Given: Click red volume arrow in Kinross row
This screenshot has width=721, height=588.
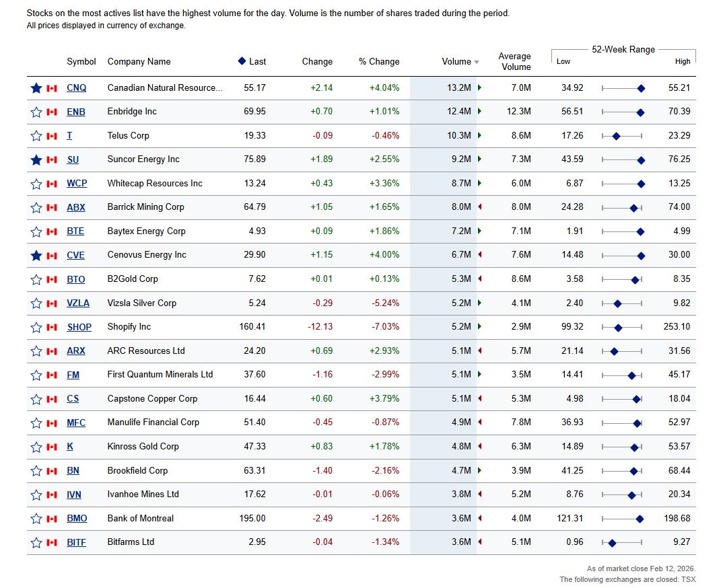Looking at the screenshot, I should (x=479, y=446).
